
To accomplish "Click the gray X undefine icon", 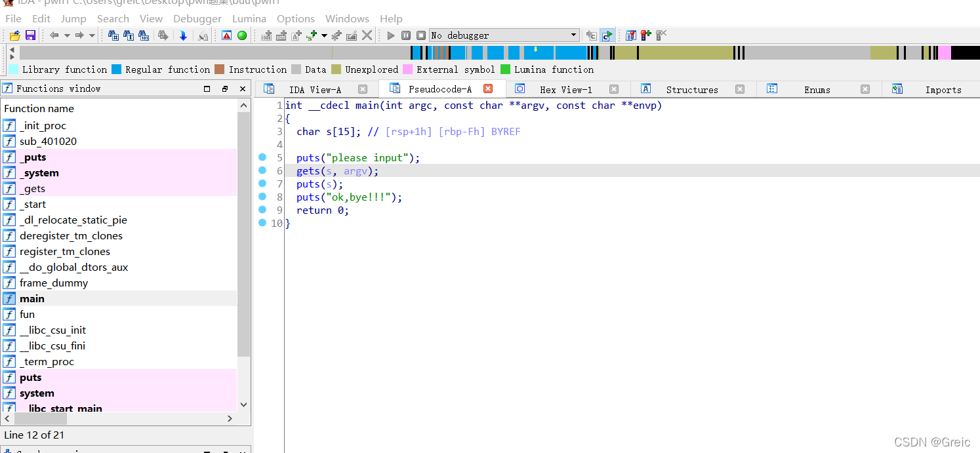I will [367, 35].
